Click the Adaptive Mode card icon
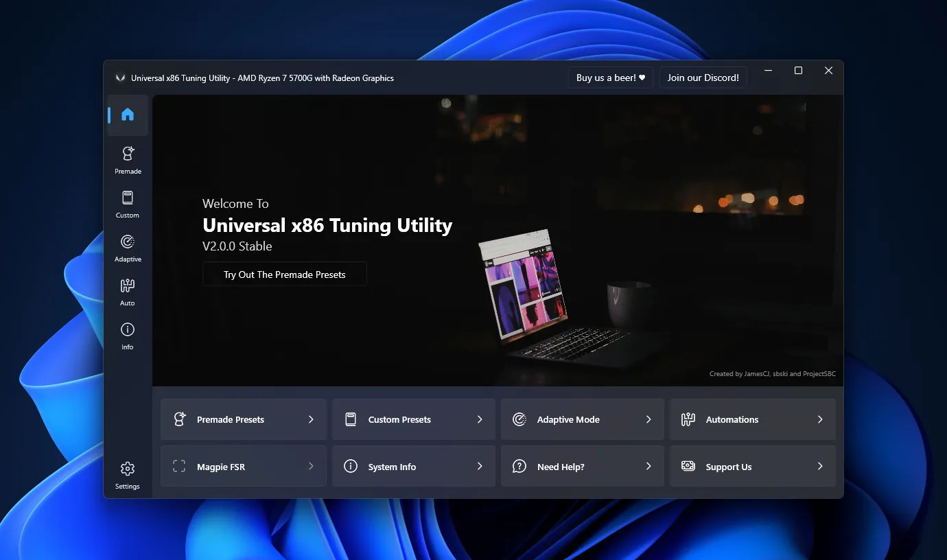Screen dimensions: 947x560 [519, 419]
